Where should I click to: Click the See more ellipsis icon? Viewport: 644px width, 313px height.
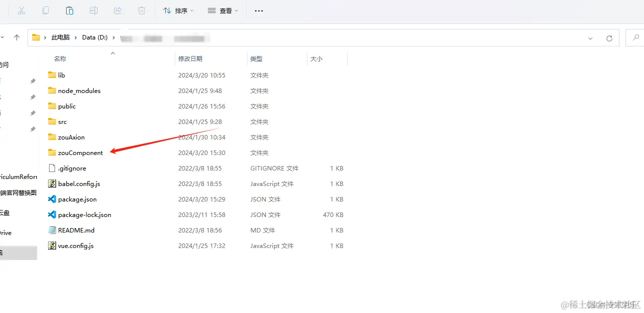[258, 10]
